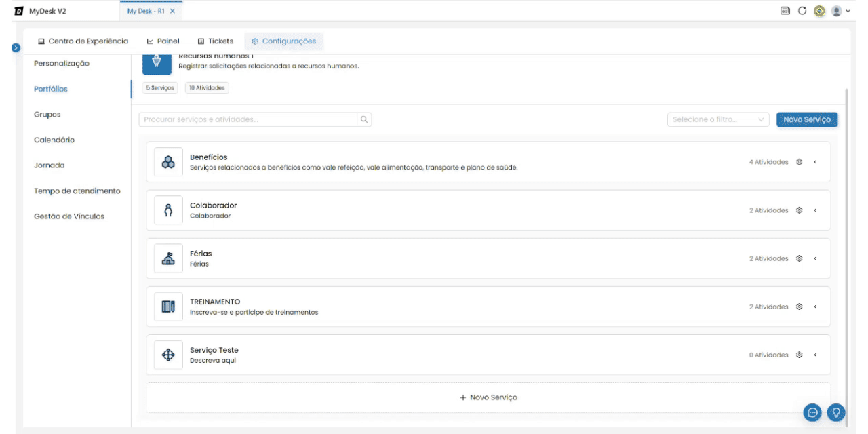Image resolution: width=868 pixels, height=434 pixels.
Task: Click the Benefícios service title
Action: 209,157
